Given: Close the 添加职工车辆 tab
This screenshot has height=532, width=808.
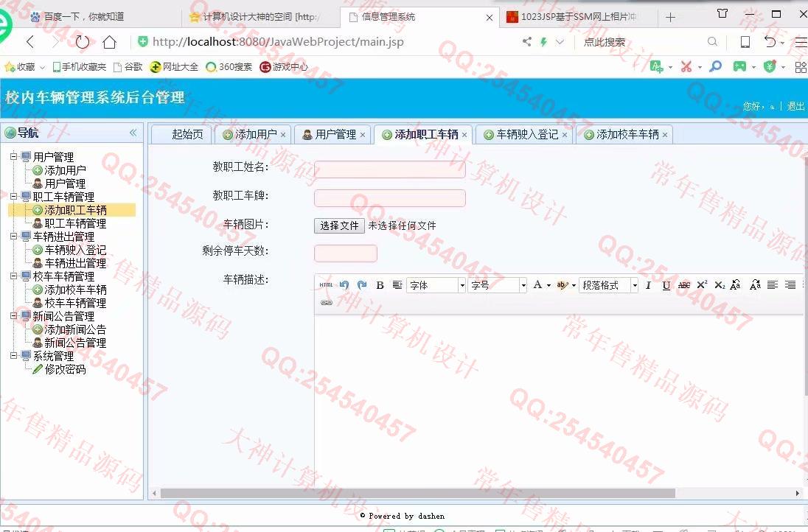Looking at the screenshot, I should coord(464,135).
